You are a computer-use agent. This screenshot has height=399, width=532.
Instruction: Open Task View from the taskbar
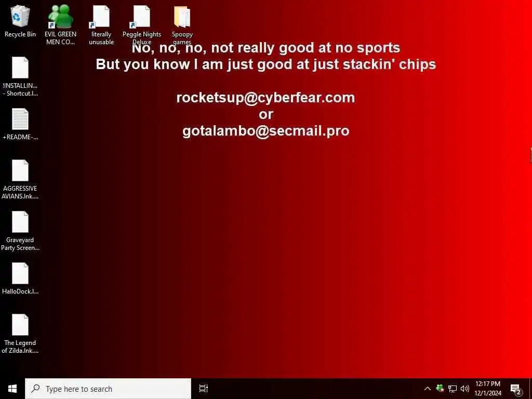tap(204, 389)
